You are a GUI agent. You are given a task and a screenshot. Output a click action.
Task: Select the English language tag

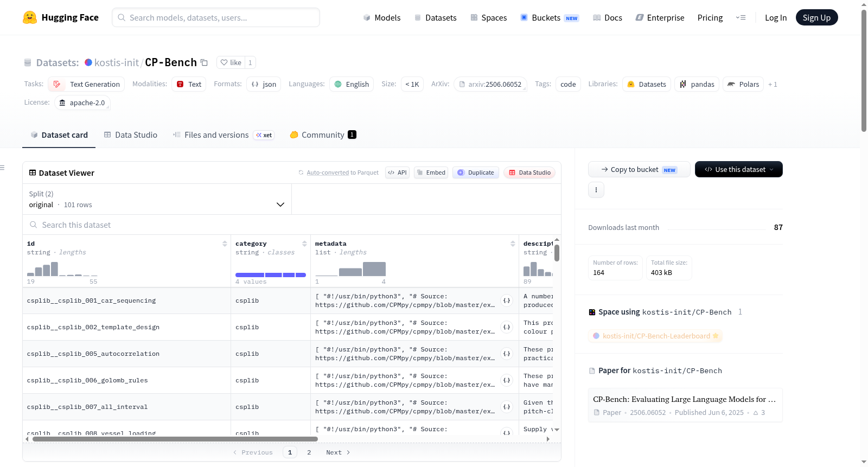tap(352, 84)
